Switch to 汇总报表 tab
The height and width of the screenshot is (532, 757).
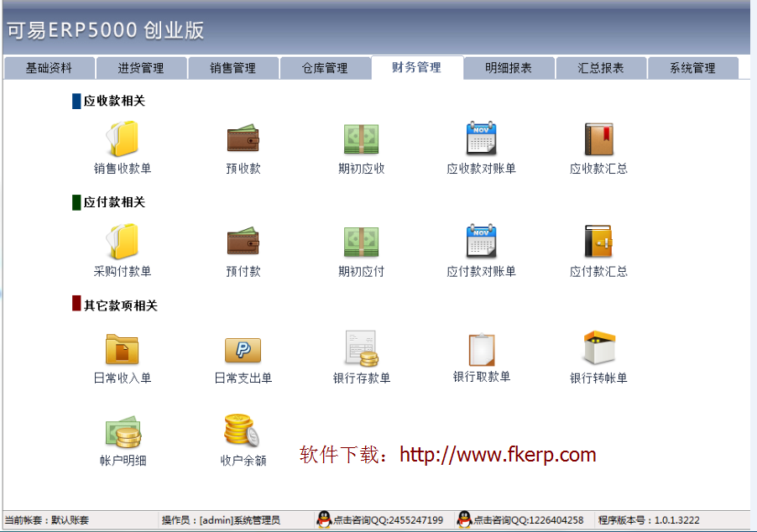[601, 68]
